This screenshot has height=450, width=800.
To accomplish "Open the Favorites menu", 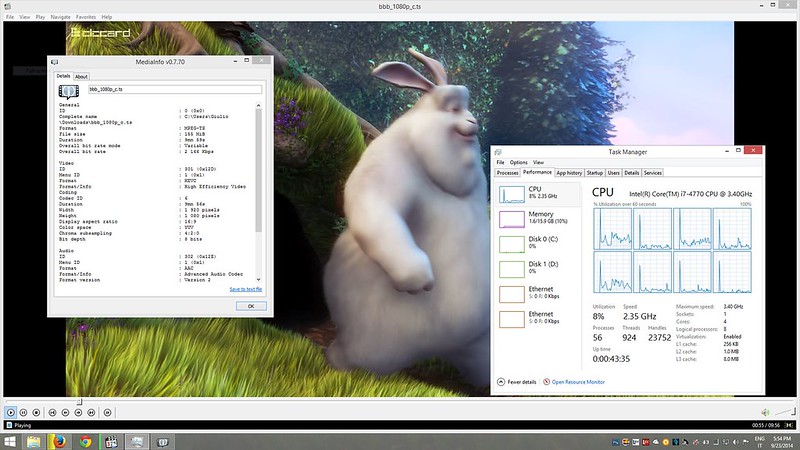I will click(x=86, y=17).
